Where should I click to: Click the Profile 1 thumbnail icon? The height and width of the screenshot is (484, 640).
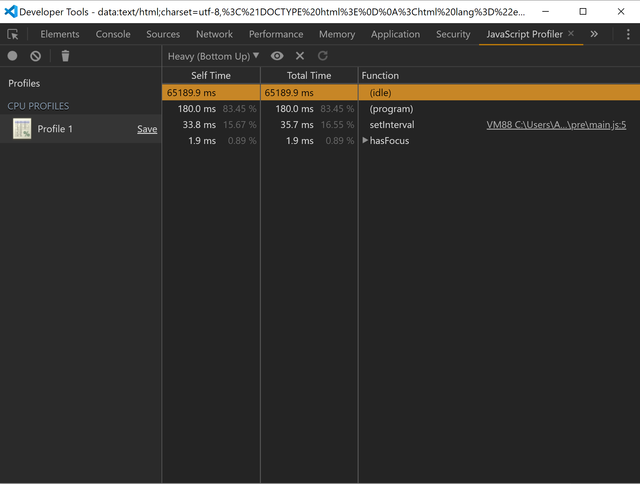(22, 129)
